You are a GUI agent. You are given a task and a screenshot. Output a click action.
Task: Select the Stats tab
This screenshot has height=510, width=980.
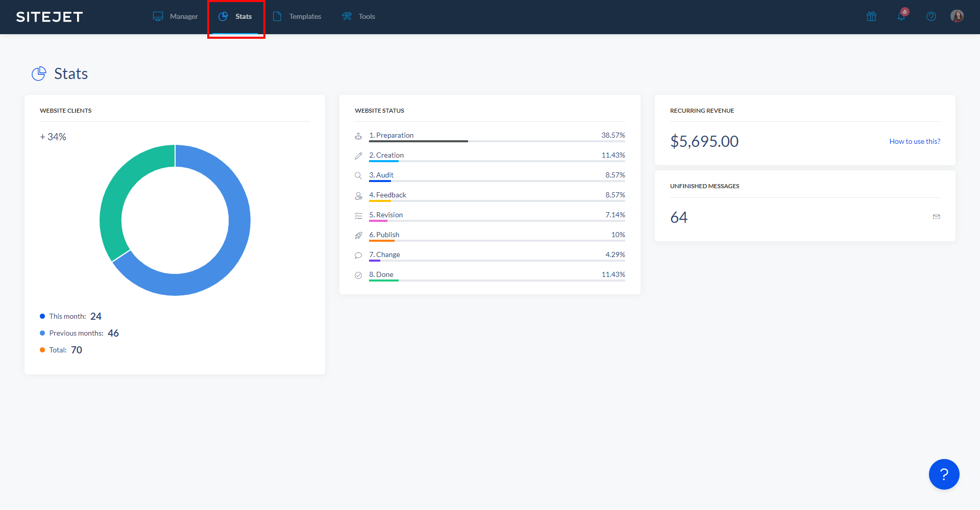(x=236, y=16)
